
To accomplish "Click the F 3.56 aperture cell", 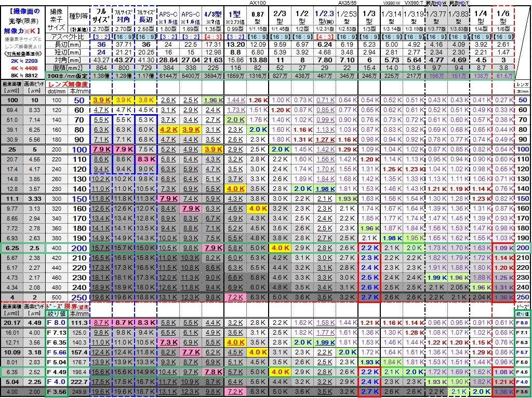I will (x=56, y=392).
